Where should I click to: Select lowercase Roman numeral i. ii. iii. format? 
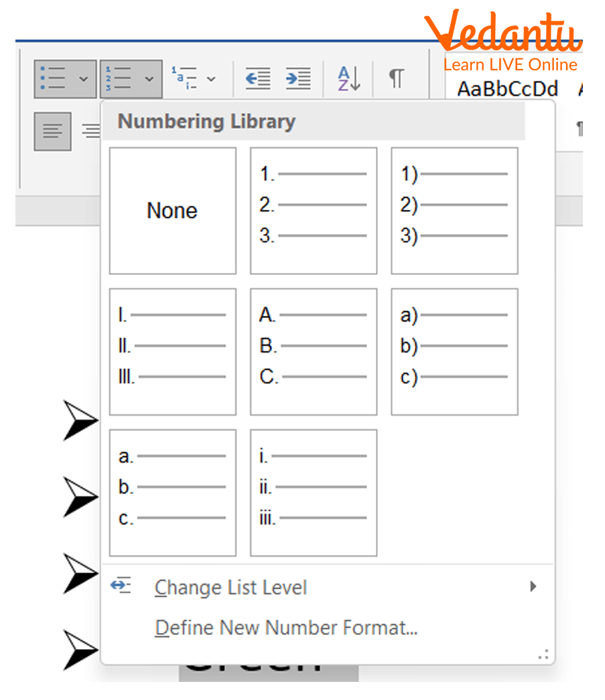[x=314, y=492]
